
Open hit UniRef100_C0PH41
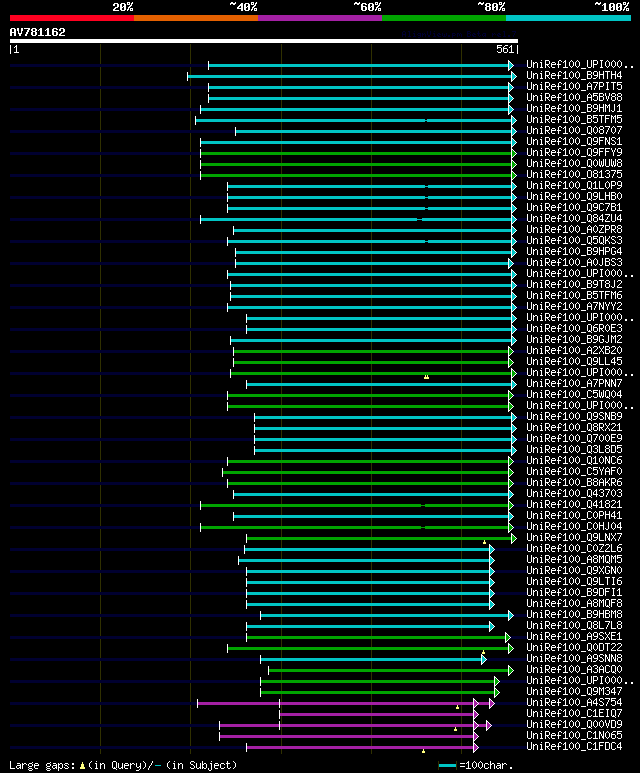(x=574, y=515)
